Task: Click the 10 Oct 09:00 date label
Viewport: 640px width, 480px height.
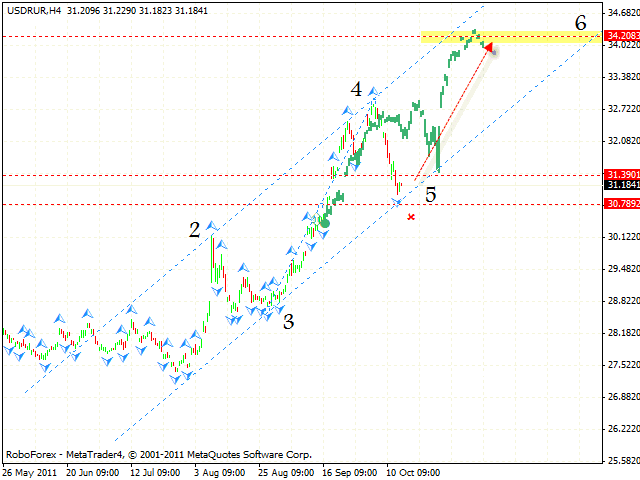Action: (415, 470)
